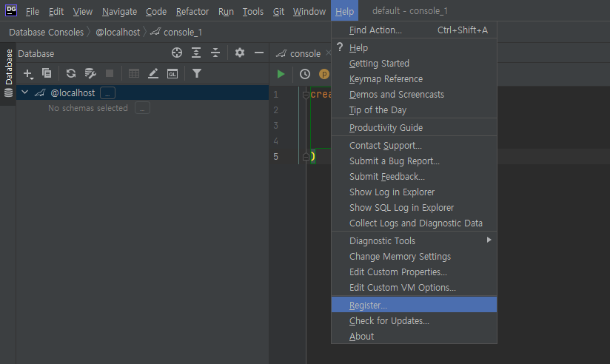The image size is (610, 364).
Task: Click the Database sidebar tool window tab
Action: [8, 73]
